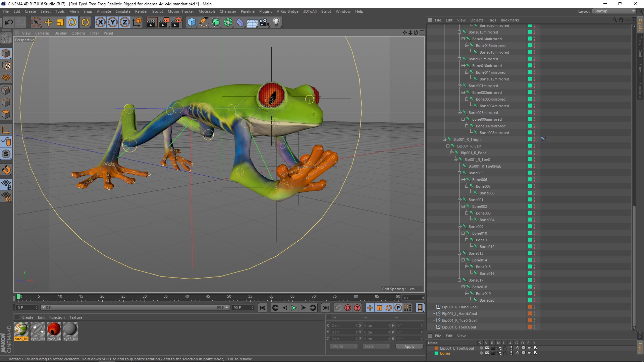
Task: Click Render to Picture Viewer icon
Action: click(164, 22)
